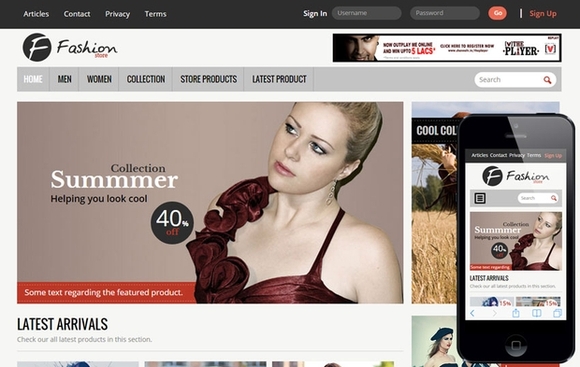Viewport: 580px width, 367px height.
Task: Click the orange Go button
Action: point(498,13)
